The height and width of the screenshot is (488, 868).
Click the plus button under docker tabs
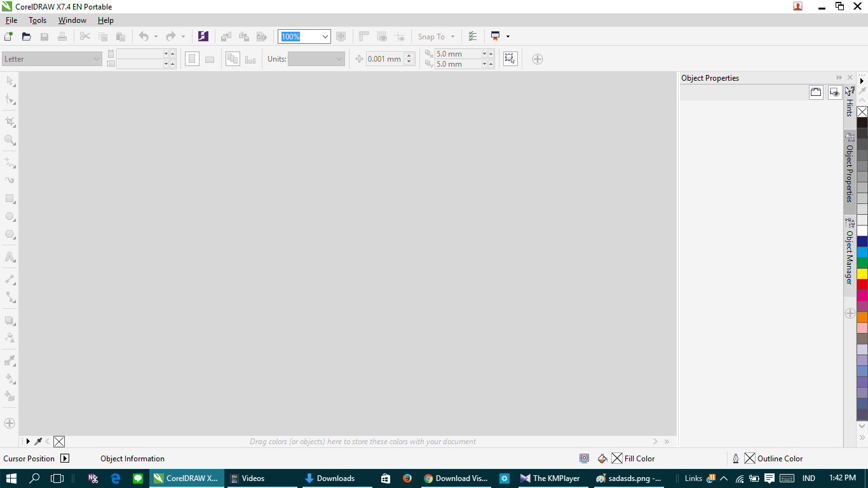coord(850,313)
